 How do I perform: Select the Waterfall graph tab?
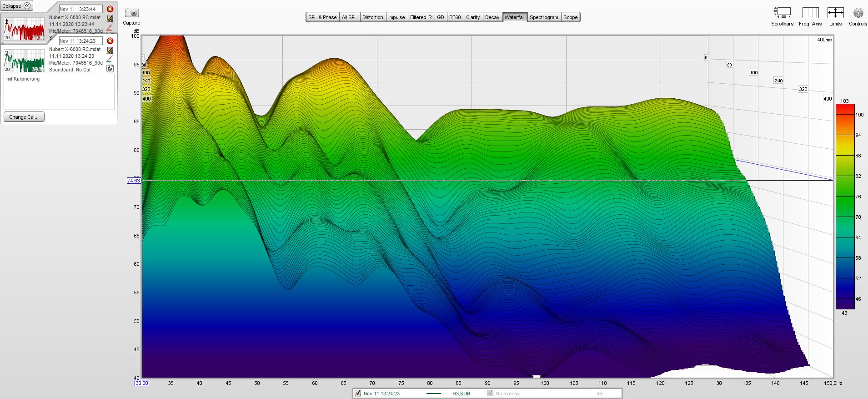click(515, 17)
